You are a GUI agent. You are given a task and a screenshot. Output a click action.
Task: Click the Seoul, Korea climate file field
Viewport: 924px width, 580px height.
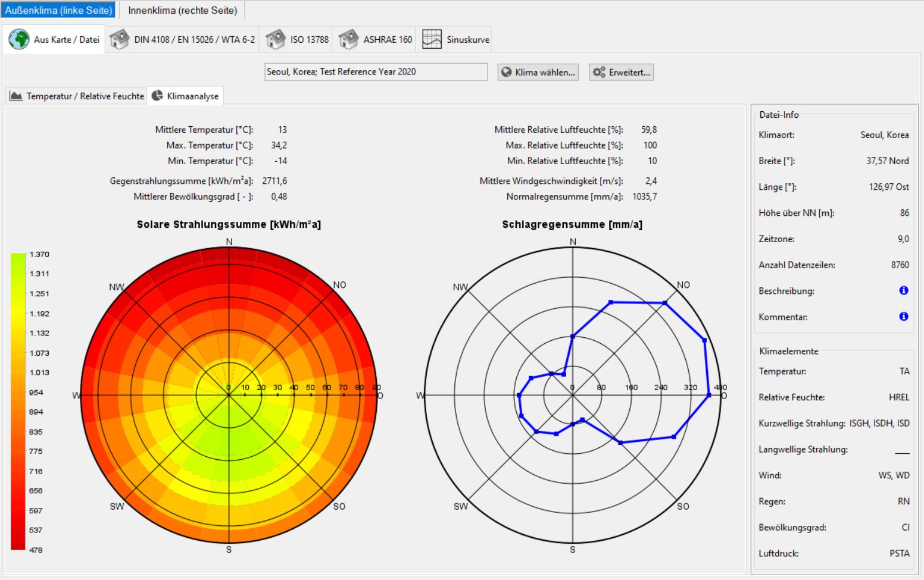click(375, 72)
